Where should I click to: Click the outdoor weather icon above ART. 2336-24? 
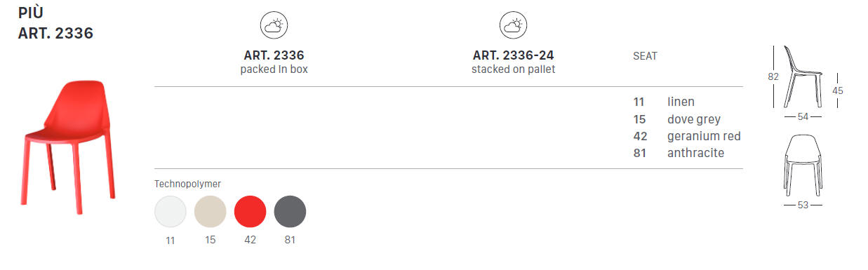coord(513,26)
